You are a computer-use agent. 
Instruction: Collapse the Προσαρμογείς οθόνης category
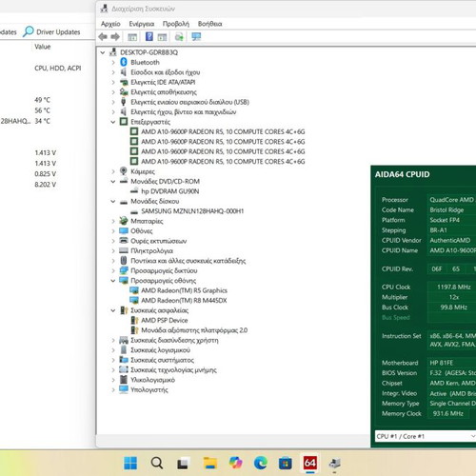[x=113, y=281]
